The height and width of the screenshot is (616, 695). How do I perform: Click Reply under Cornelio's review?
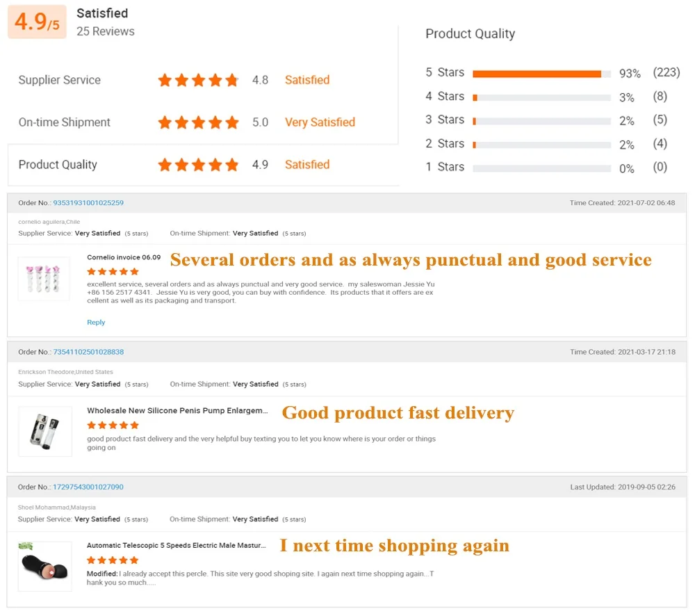[x=96, y=323]
